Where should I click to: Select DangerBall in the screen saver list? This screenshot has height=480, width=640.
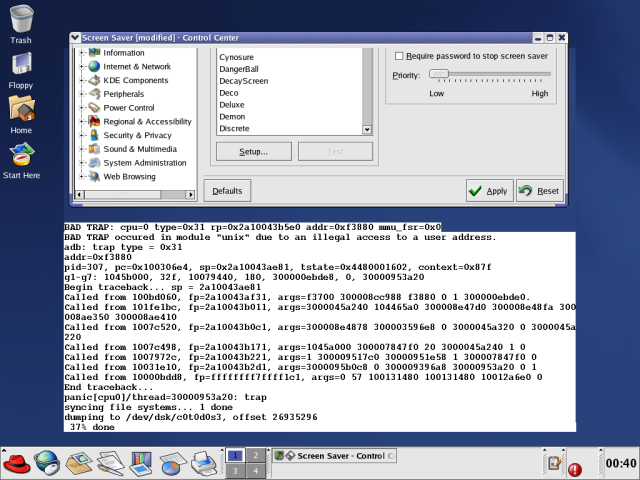(239, 69)
